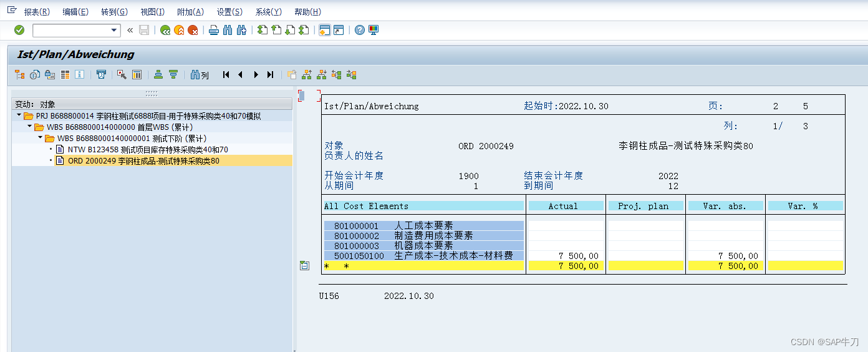
Task: Collapse the WBS B6888000140000000 首层WBS node
Action: pos(29,127)
